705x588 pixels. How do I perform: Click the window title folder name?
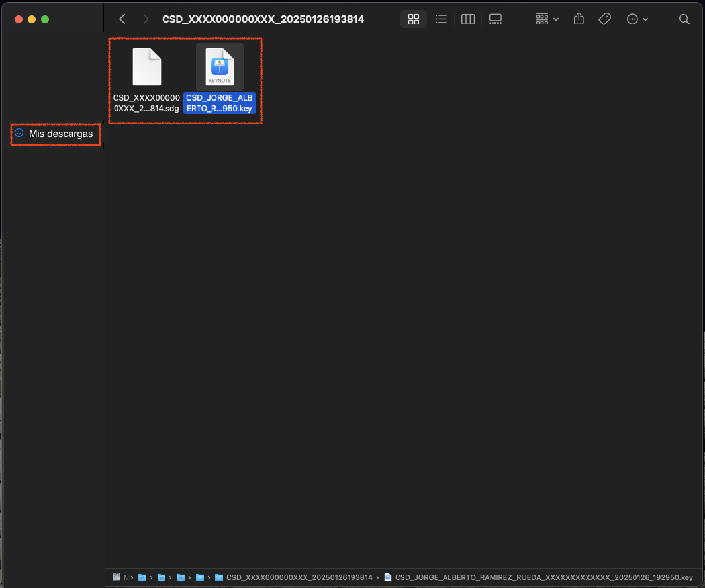263,19
